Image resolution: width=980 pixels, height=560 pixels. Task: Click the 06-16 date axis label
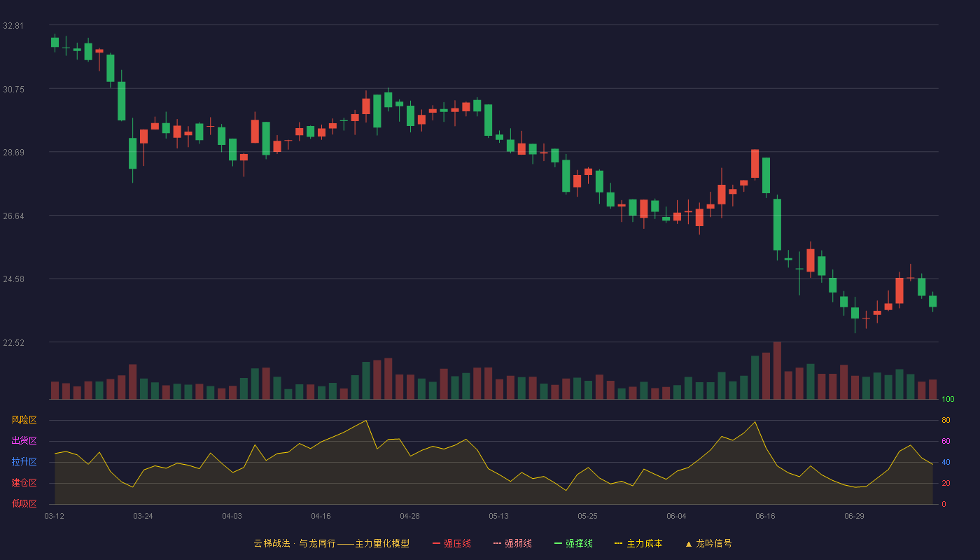click(765, 516)
